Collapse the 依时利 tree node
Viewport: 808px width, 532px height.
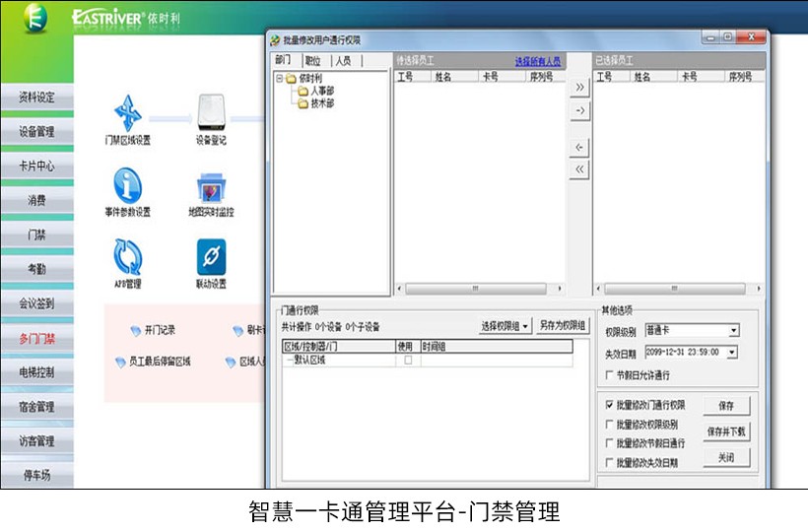tap(280, 79)
